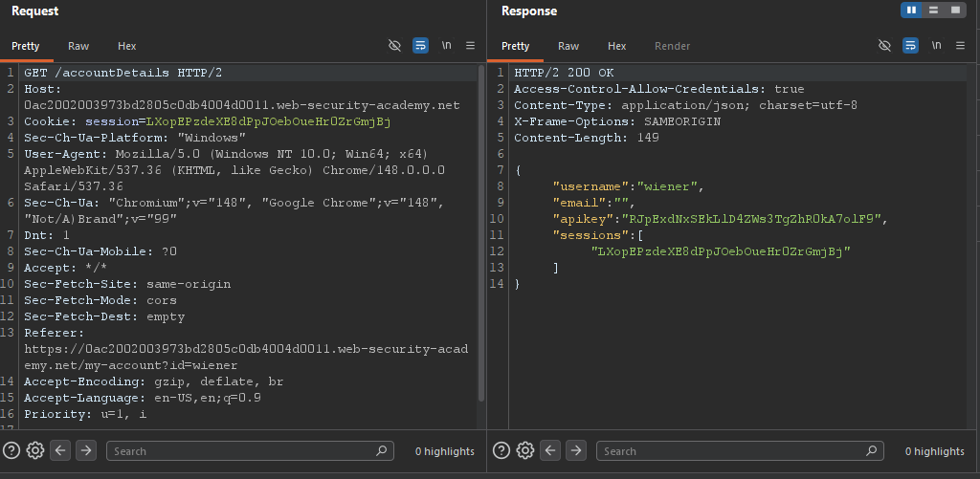
Task: Open the Response Pretty tab
Action: coord(516,46)
